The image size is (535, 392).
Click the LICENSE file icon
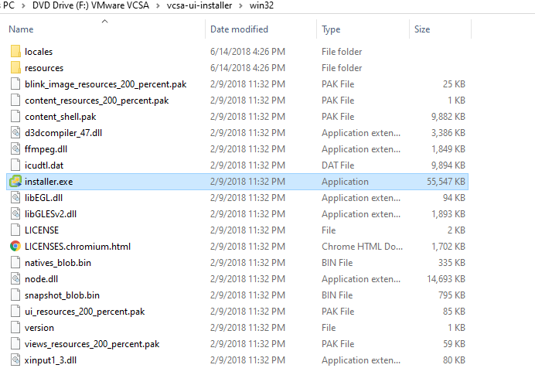tap(15, 230)
